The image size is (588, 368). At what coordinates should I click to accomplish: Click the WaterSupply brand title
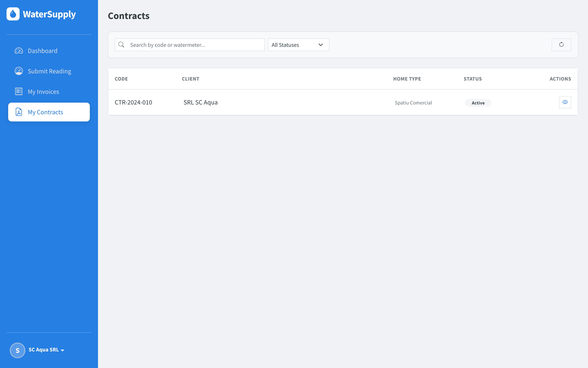(49, 14)
